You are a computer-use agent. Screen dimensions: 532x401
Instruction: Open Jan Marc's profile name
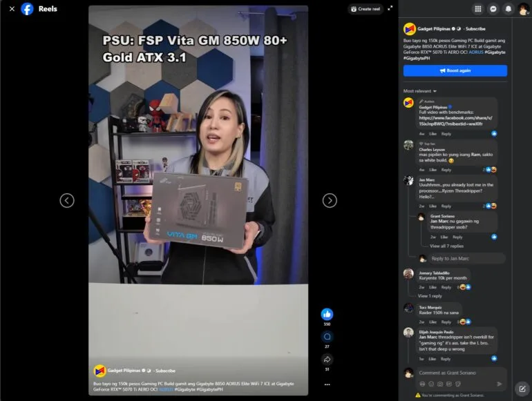(x=426, y=180)
